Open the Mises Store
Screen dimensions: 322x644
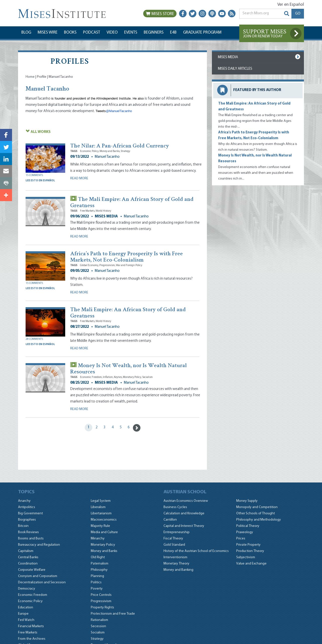[x=160, y=14]
